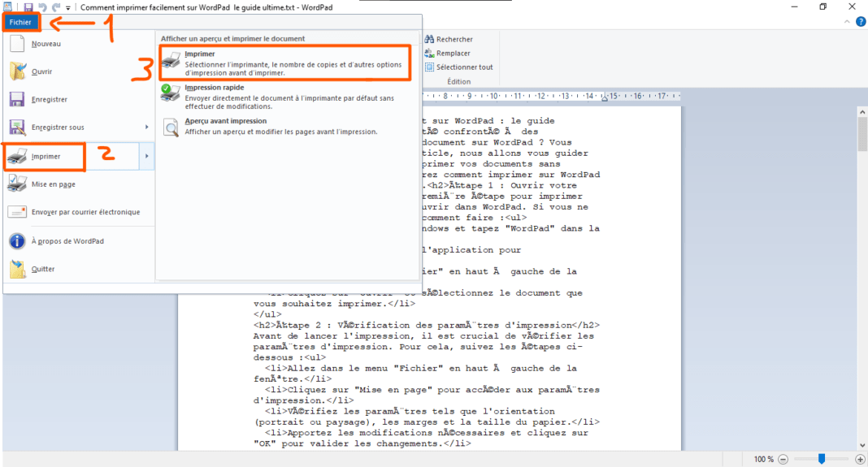Restore down the WordPad window
Screen dimensions: 868x467
pyautogui.click(x=823, y=7)
